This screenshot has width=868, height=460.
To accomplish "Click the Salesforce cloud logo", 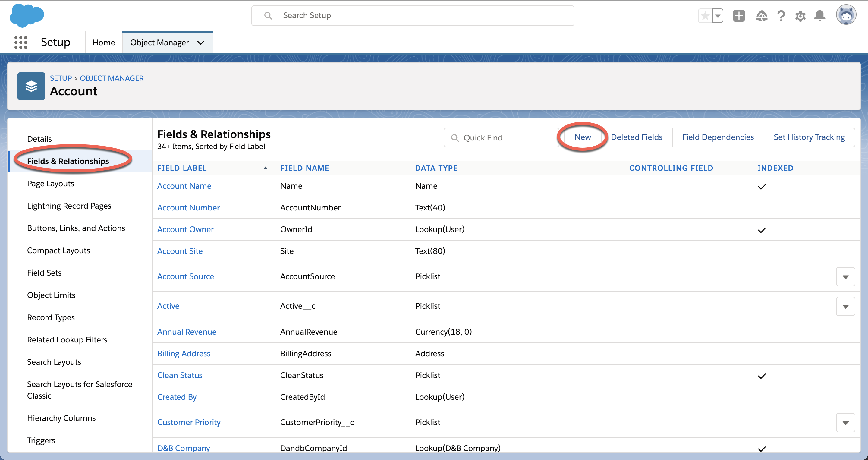I will tap(27, 15).
